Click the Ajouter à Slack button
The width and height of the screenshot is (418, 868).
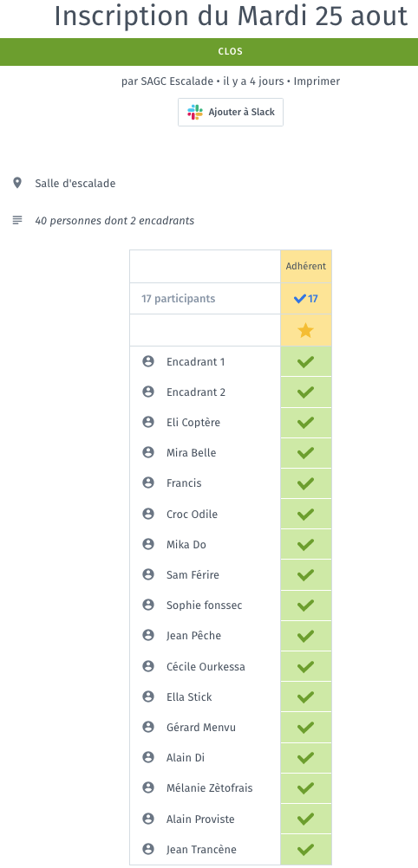[231, 113]
